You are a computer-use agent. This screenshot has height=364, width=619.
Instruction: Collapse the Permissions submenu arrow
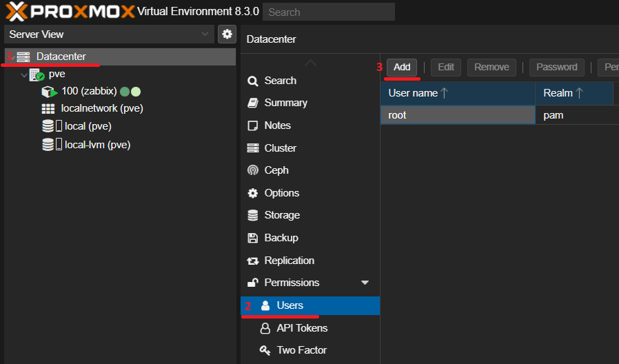365,283
